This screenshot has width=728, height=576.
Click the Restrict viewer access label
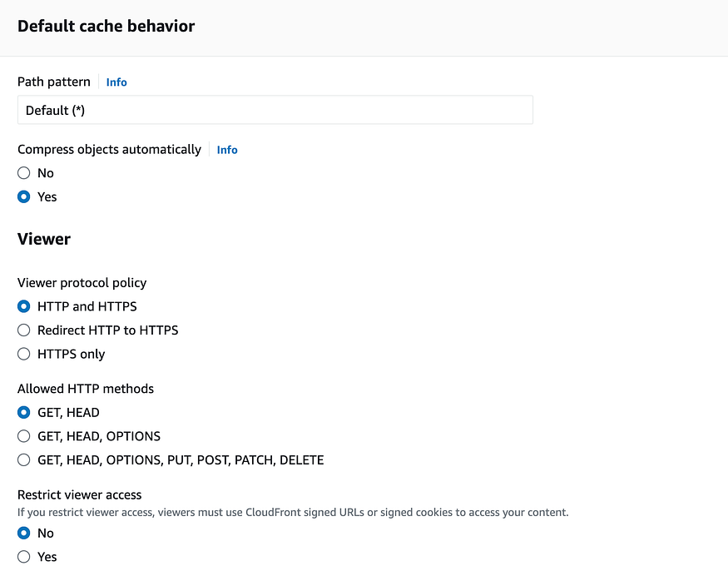pyautogui.click(x=80, y=494)
